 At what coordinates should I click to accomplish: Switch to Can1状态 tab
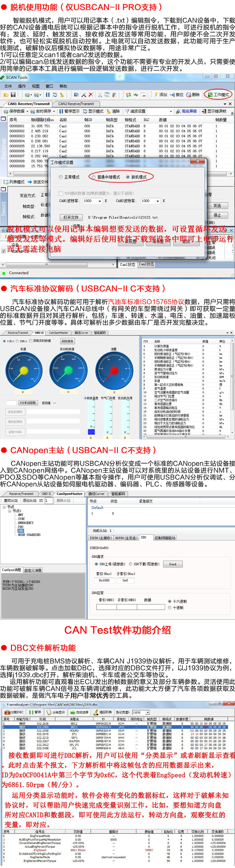pos(128,265)
